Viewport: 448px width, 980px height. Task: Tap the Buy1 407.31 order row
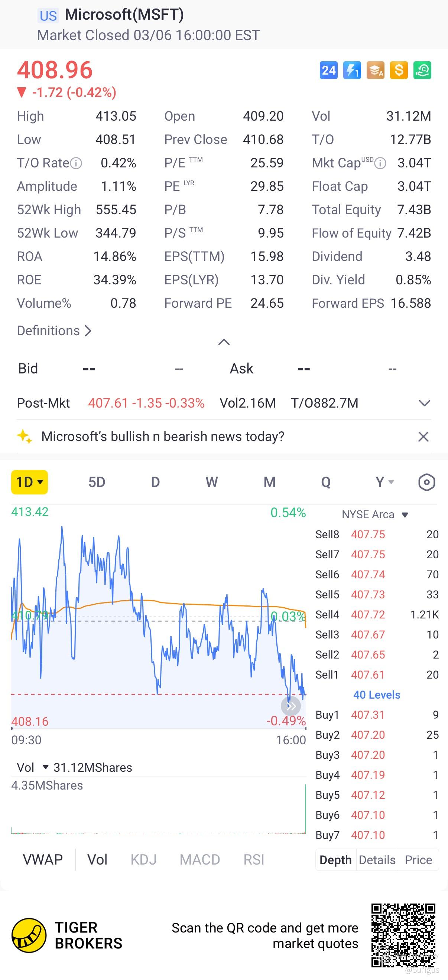click(377, 715)
